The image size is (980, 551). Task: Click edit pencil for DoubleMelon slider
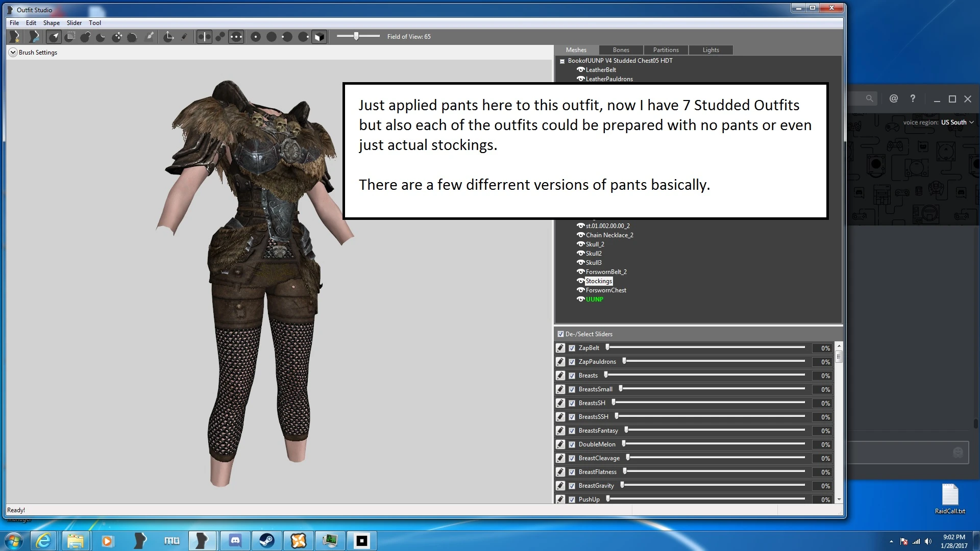click(560, 444)
